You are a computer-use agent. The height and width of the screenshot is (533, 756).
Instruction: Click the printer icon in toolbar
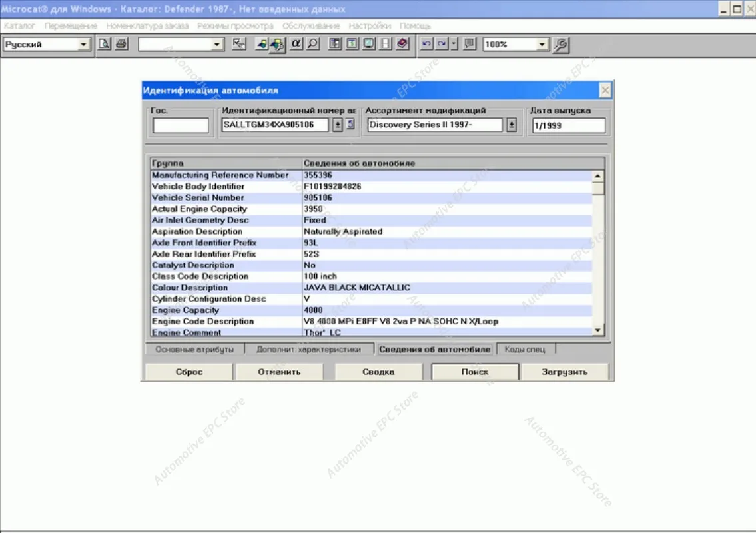point(121,44)
